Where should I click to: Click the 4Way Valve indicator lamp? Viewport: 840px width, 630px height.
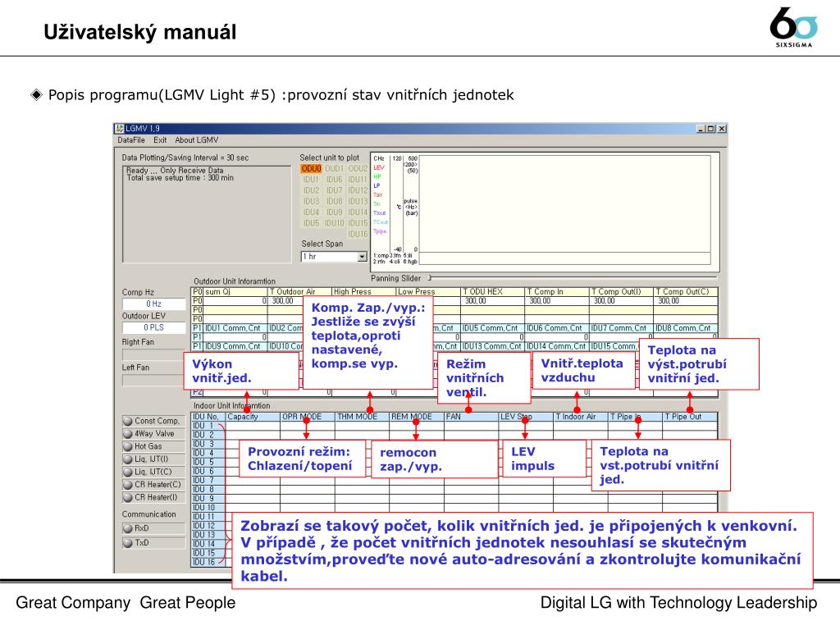(127, 434)
